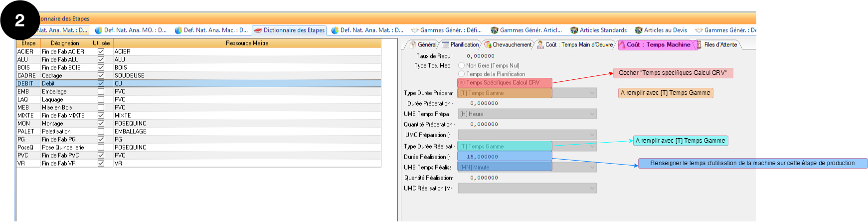Sort by the Désignation column header
This screenshot has width=868, height=222.
pyautogui.click(x=65, y=43)
